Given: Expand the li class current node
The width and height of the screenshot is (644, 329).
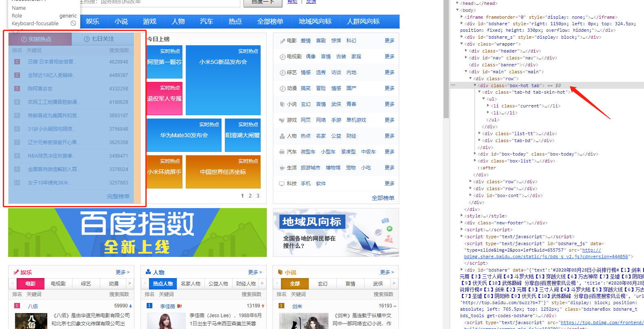Looking at the screenshot, I should 488,106.
